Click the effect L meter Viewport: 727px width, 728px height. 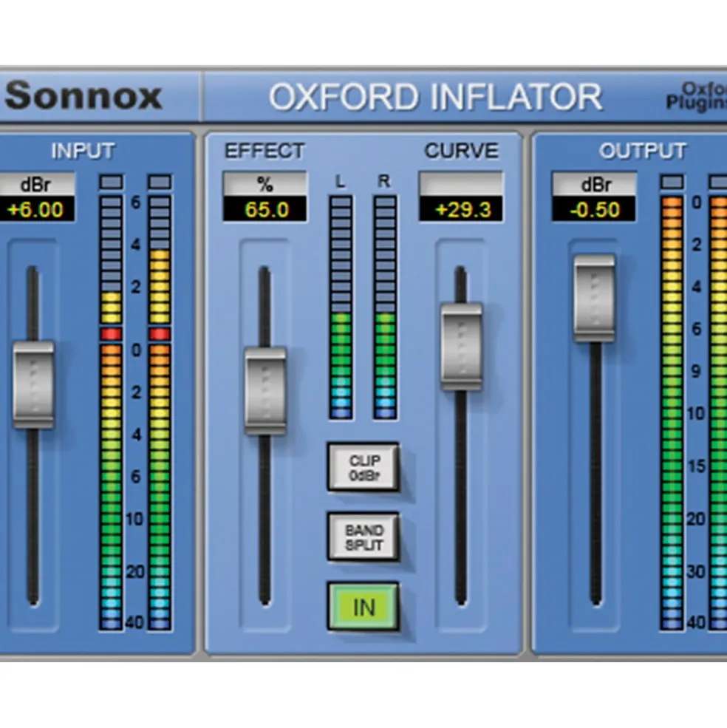pos(341,307)
